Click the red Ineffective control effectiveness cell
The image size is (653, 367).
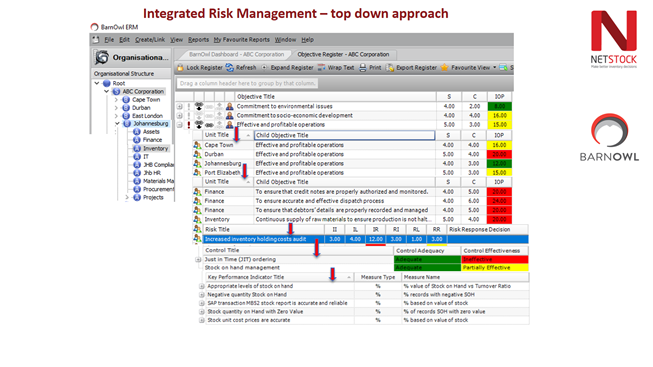coord(495,260)
